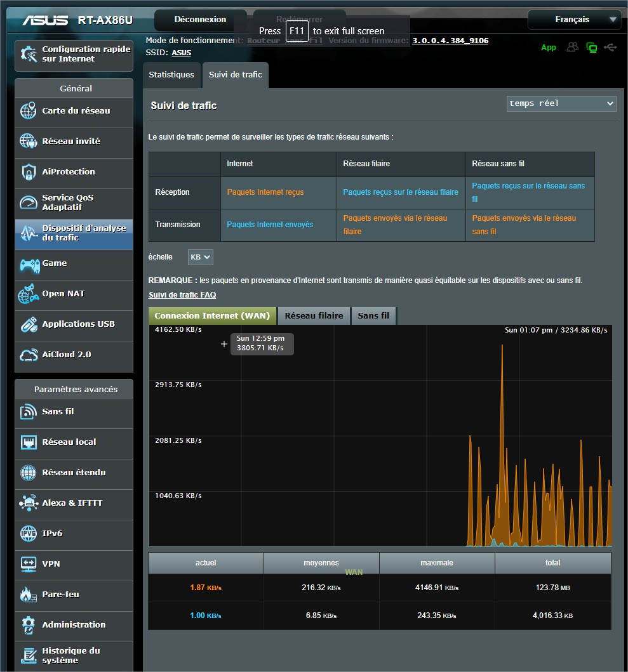Image resolution: width=628 pixels, height=672 pixels.
Task: Click Paquets Internet reçus text
Action: pos(265,192)
